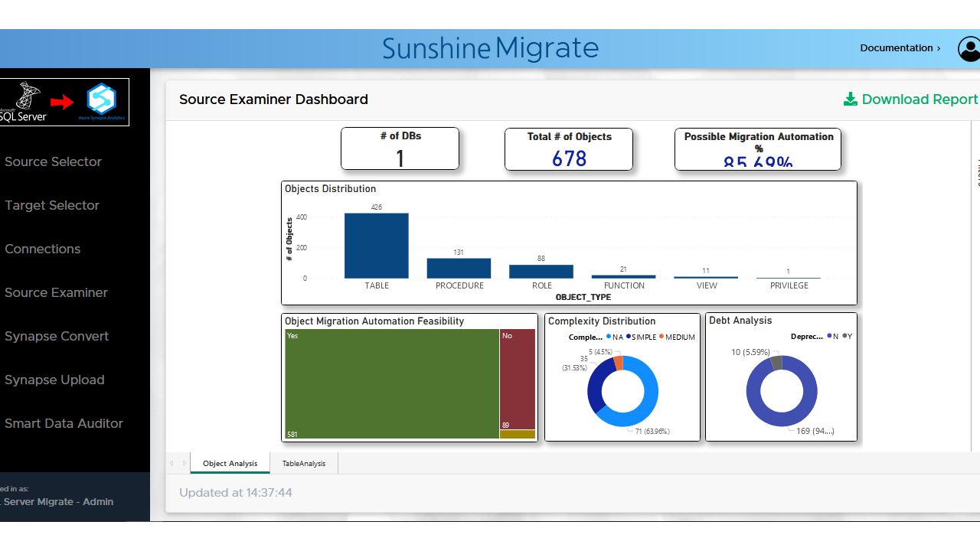Go to Source Selector
Image resolution: width=980 pixels, height=551 pixels.
pos(53,161)
